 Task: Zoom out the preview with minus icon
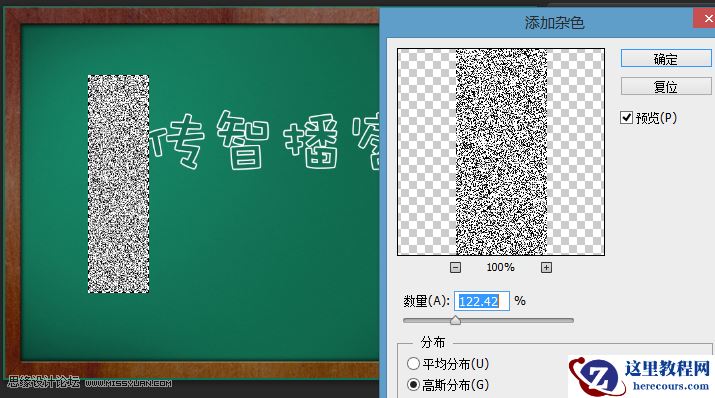[455, 268]
